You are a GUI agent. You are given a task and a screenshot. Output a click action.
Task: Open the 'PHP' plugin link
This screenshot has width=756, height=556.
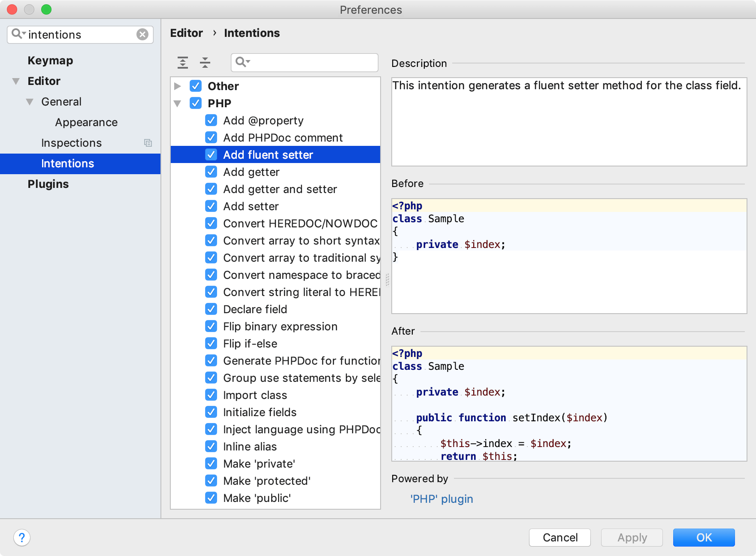442,499
